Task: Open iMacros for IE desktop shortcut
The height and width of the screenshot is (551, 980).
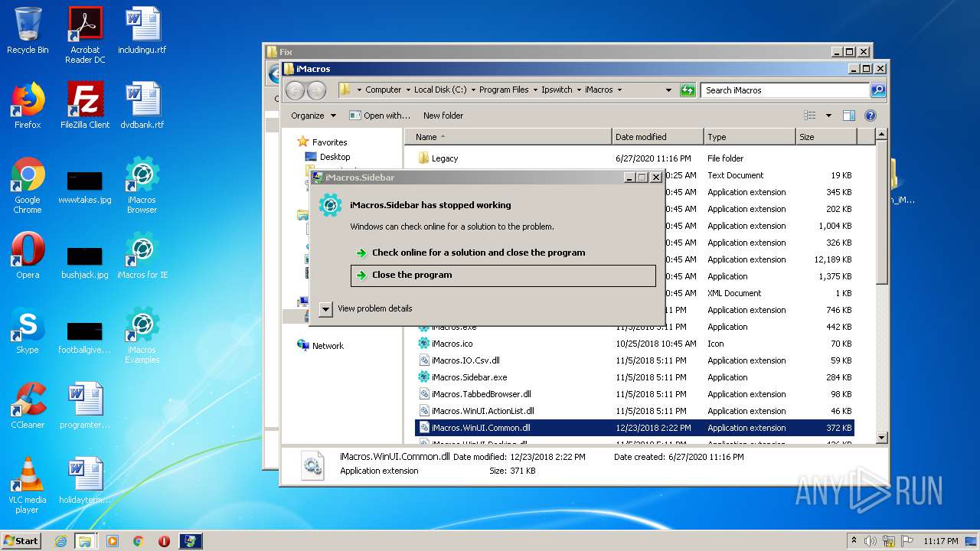Action: coord(142,256)
